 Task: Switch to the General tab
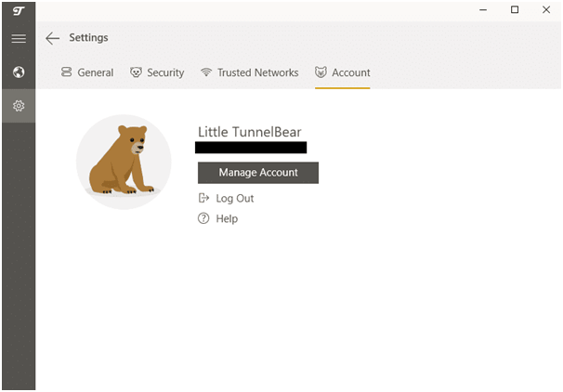coord(87,72)
